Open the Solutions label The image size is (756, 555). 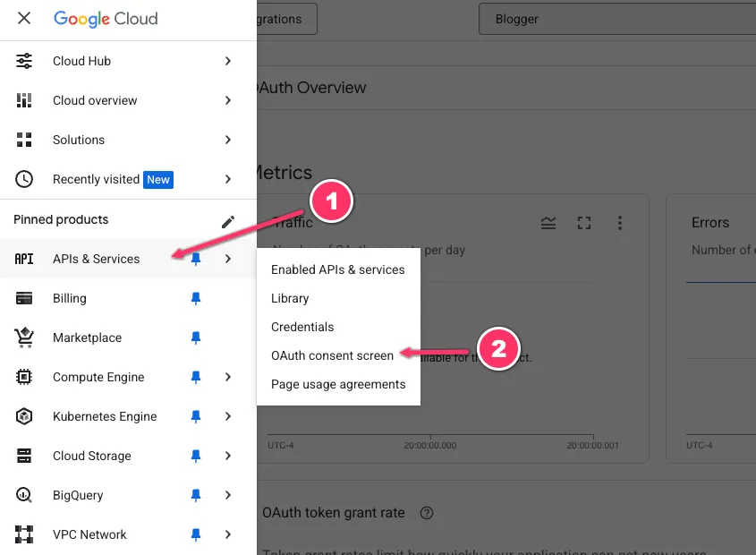pyautogui.click(x=79, y=140)
